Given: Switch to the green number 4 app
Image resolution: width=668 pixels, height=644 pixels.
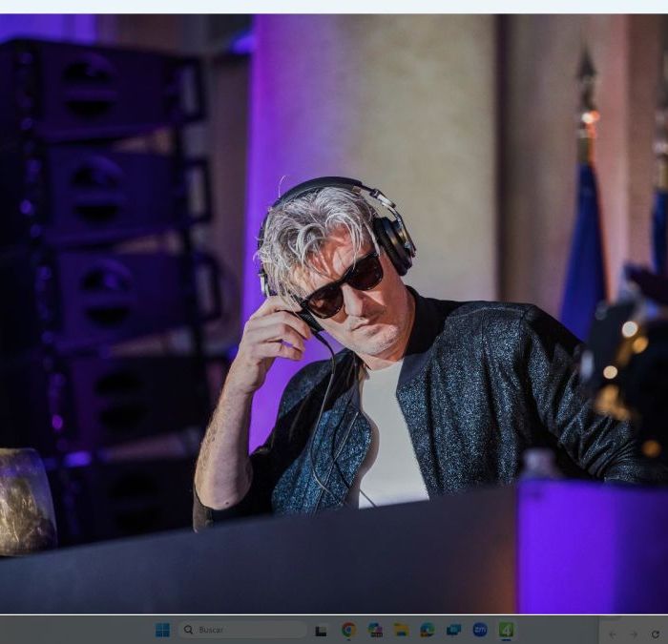Looking at the screenshot, I should coord(506,630).
